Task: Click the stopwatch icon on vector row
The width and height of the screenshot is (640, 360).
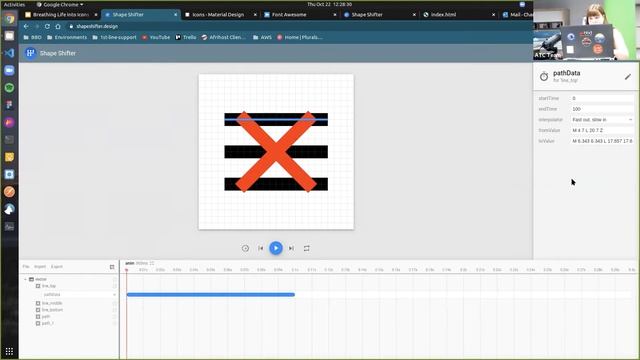Action: (115, 279)
